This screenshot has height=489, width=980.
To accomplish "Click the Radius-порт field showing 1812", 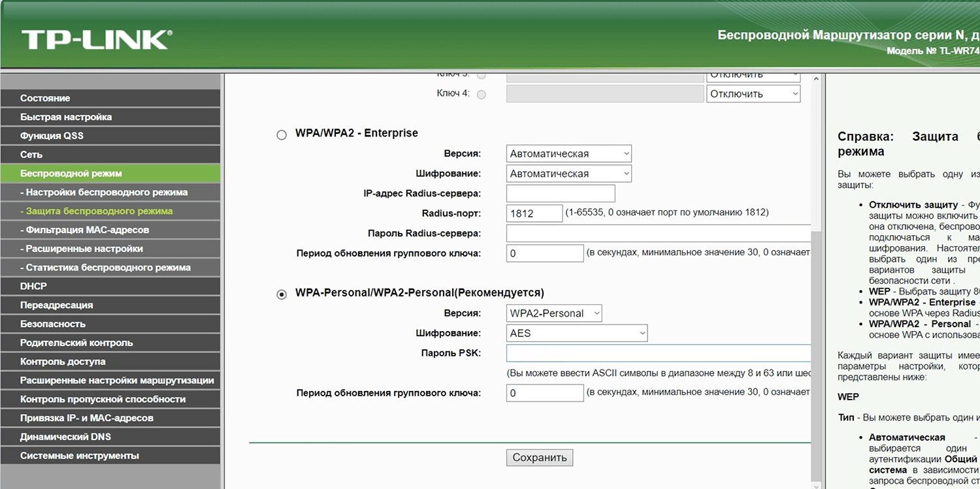I will pos(534,213).
